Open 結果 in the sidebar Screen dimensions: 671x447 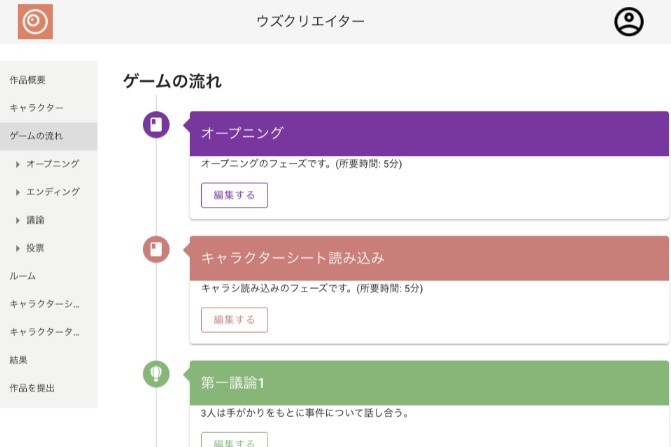coord(18,359)
